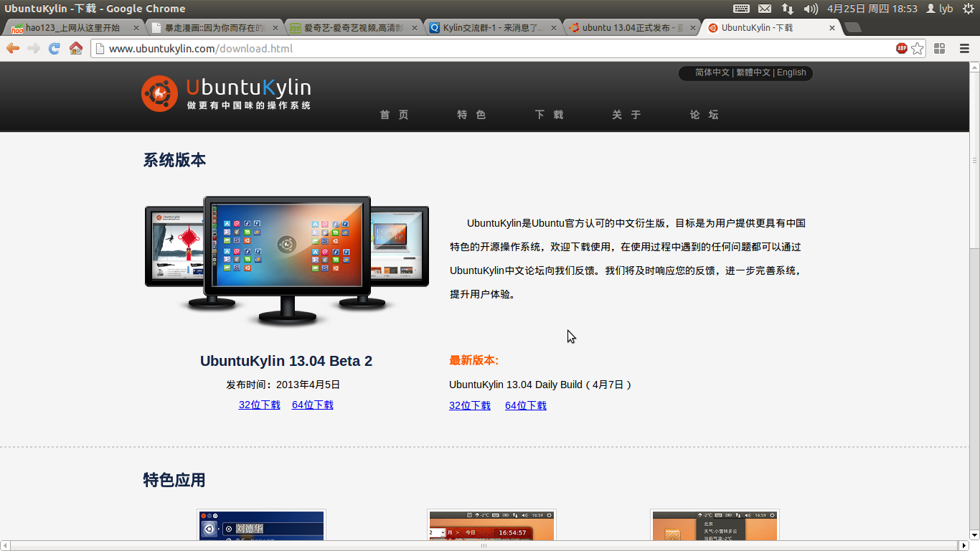The width and height of the screenshot is (980, 551).
Task: Click the browser Forward arrow button
Action: (x=33, y=48)
